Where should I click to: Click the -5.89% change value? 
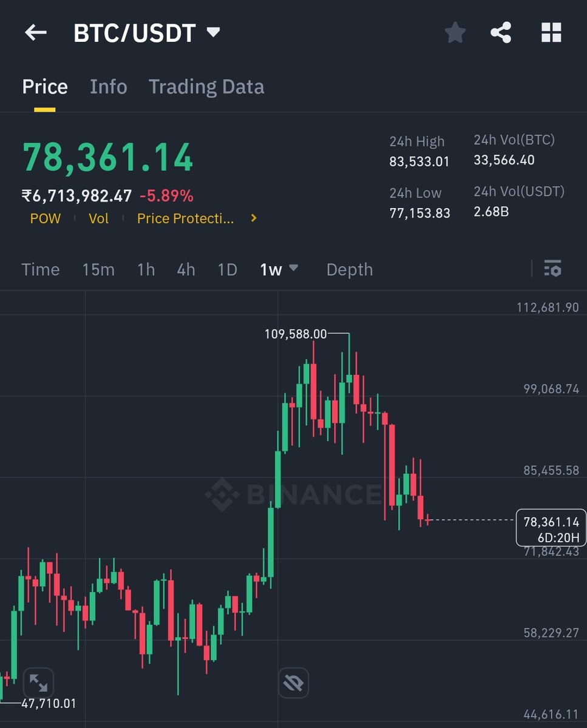point(166,196)
